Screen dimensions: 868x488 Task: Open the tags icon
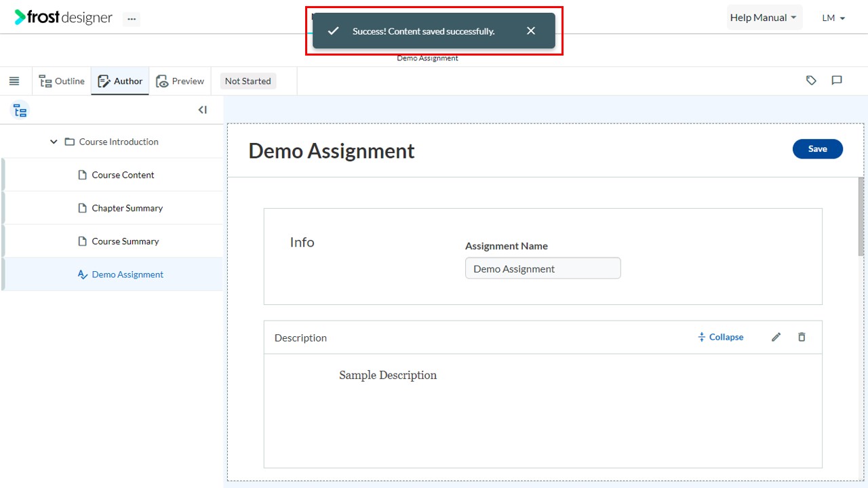click(811, 81)
